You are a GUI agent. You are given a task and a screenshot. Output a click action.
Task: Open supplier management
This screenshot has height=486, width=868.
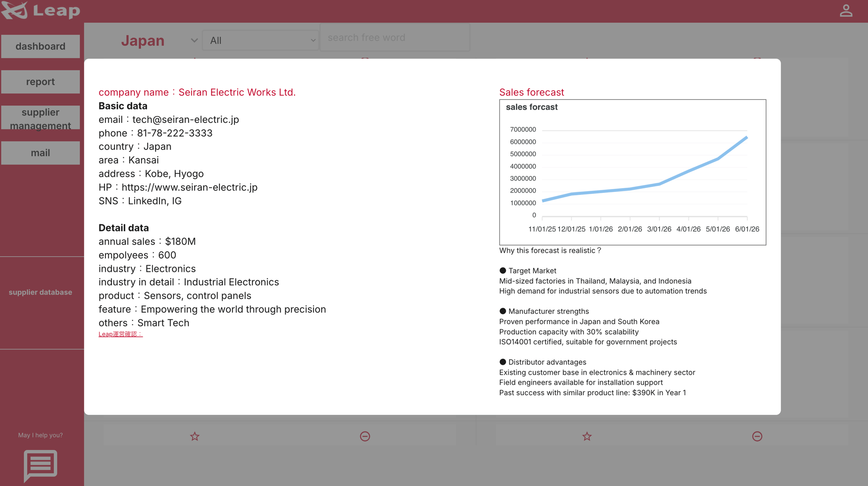[x=40, y=119]
